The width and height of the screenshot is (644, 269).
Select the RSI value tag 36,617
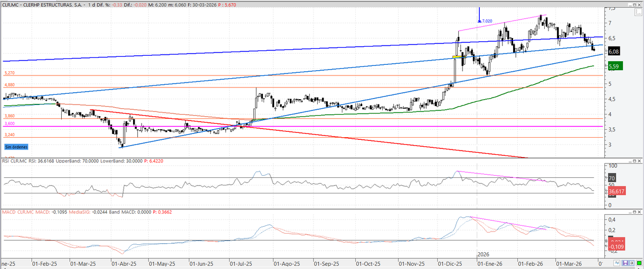pos(617,191)
